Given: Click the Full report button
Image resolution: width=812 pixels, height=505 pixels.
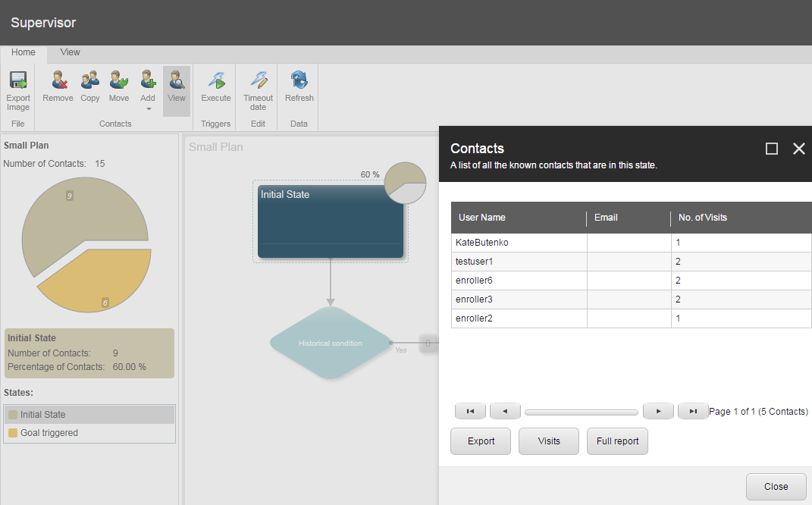Looking at the screenshot, I should pyautogui.click(x=617, y=441).
